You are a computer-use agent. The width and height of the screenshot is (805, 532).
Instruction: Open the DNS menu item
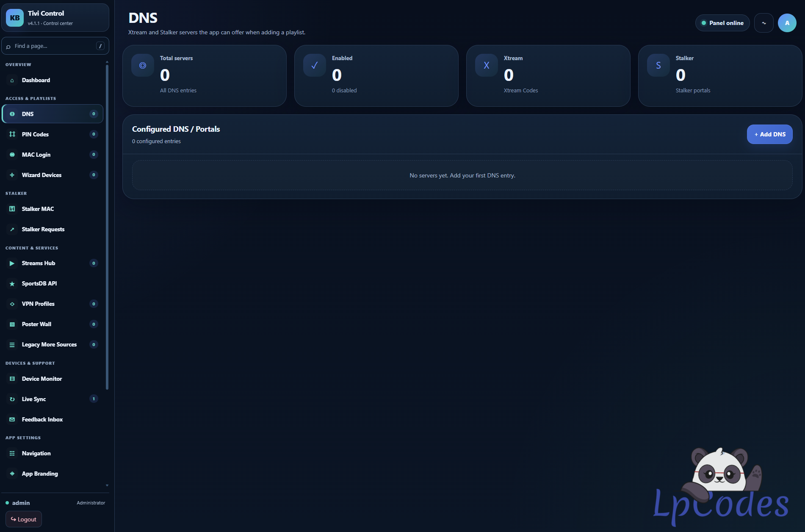pyautogui.click(x=53, y=114)
